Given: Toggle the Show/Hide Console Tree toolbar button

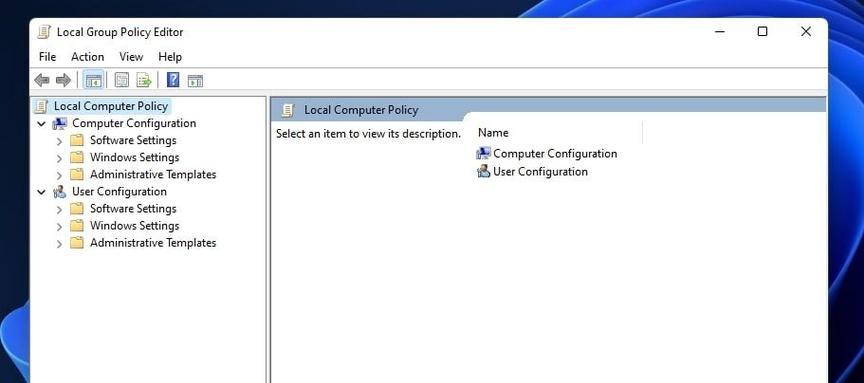Looking at the screenshot, I should coord(93,80).
